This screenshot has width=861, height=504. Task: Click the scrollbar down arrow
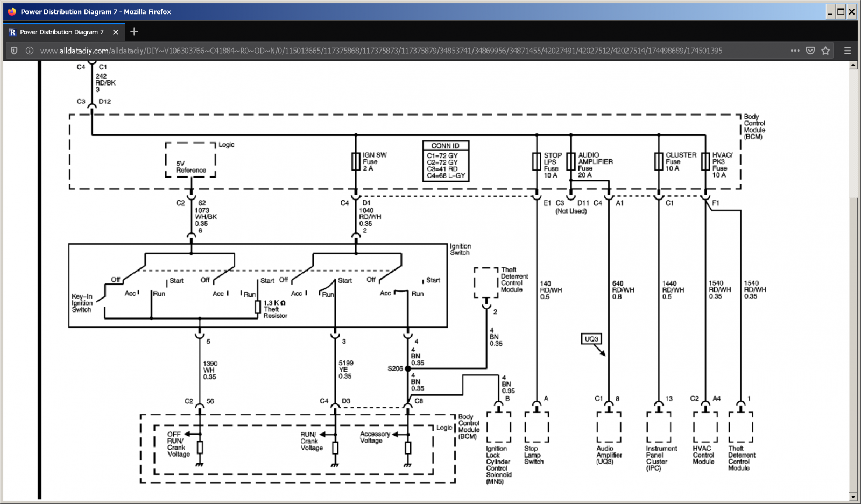(x=853, y=496)
